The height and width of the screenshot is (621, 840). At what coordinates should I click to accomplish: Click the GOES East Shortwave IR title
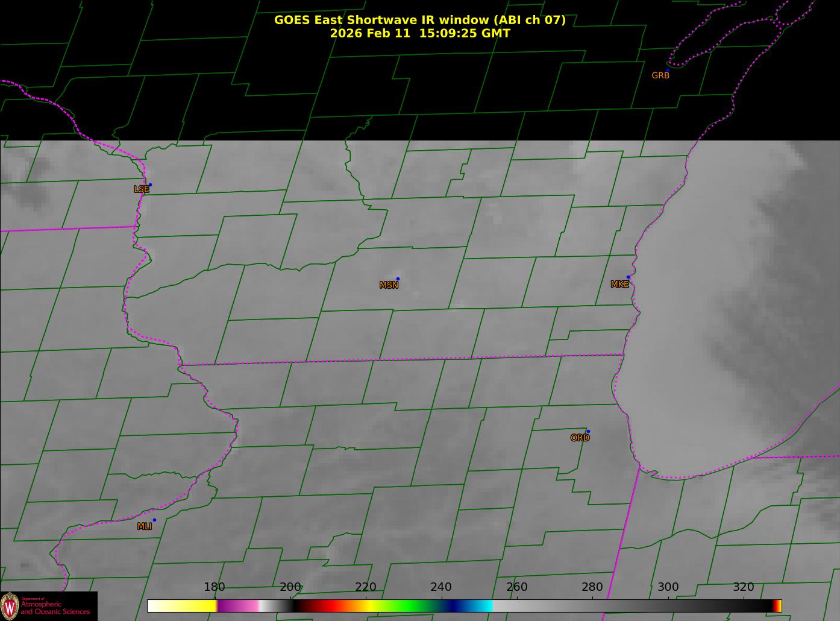click(419, 20)
